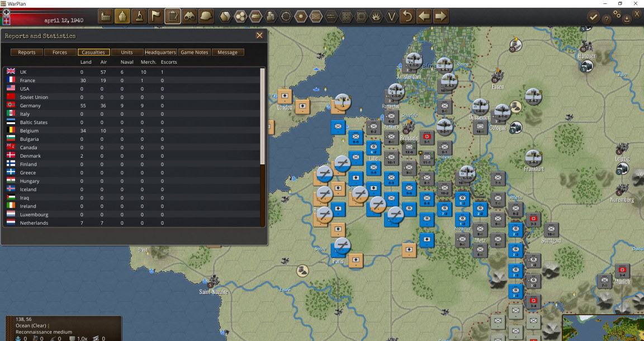This screenshot has width=644, height=341.
Task: Close the Reports and Statistics panel
Action: (x=259, y=36)
